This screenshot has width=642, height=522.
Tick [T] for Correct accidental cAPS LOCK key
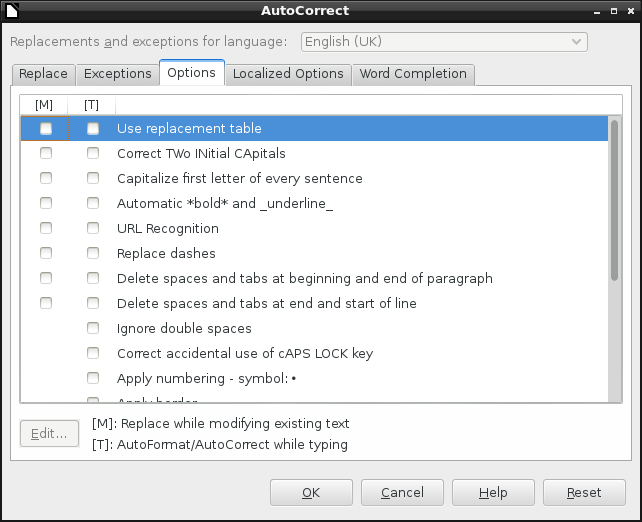(93, 354)
